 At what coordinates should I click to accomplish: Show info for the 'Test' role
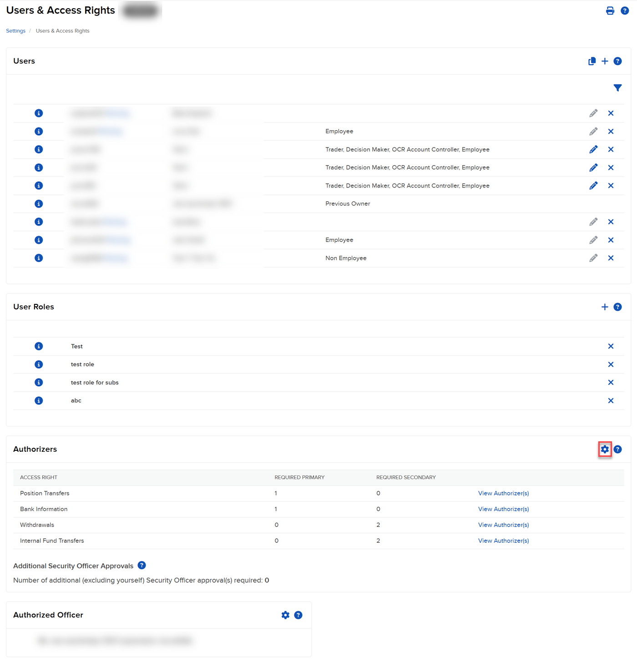[39, 346]
